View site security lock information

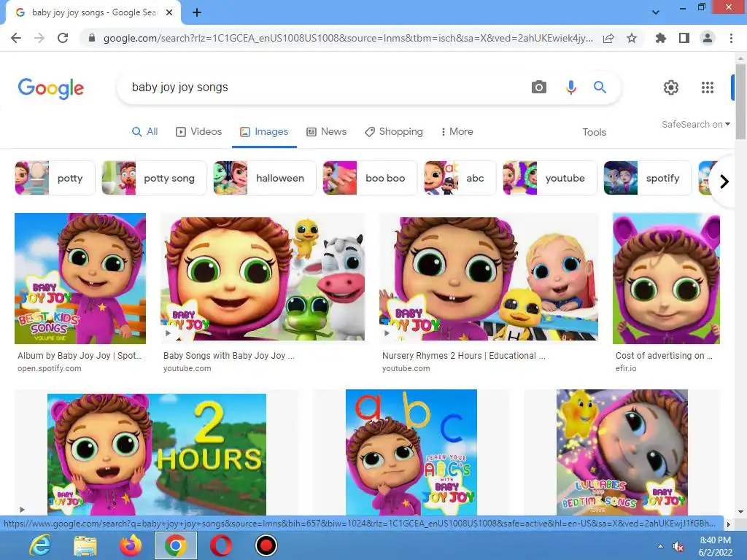[92, 38]
